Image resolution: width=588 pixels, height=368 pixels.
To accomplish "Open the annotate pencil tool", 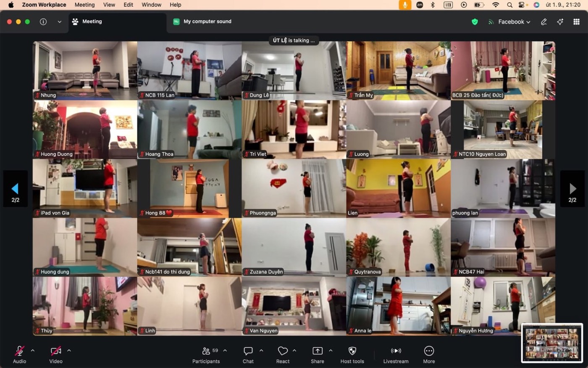I will pyautogui.click(x=544, y=22).
